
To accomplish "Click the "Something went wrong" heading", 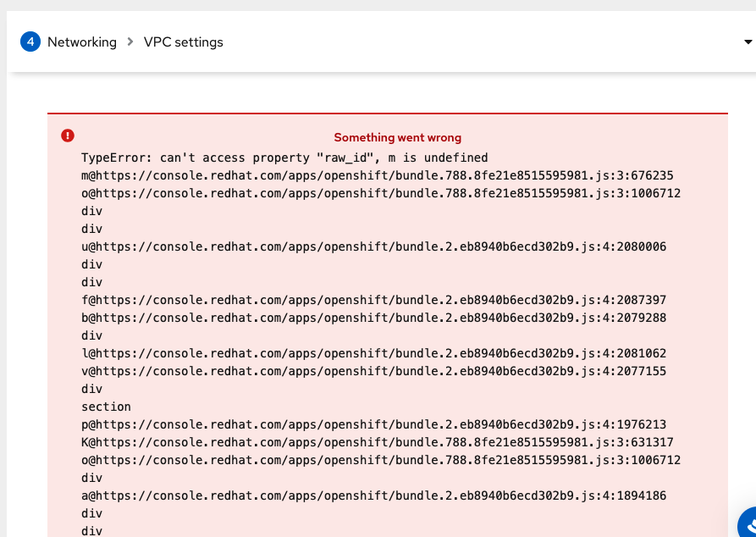I will (397, 137).
